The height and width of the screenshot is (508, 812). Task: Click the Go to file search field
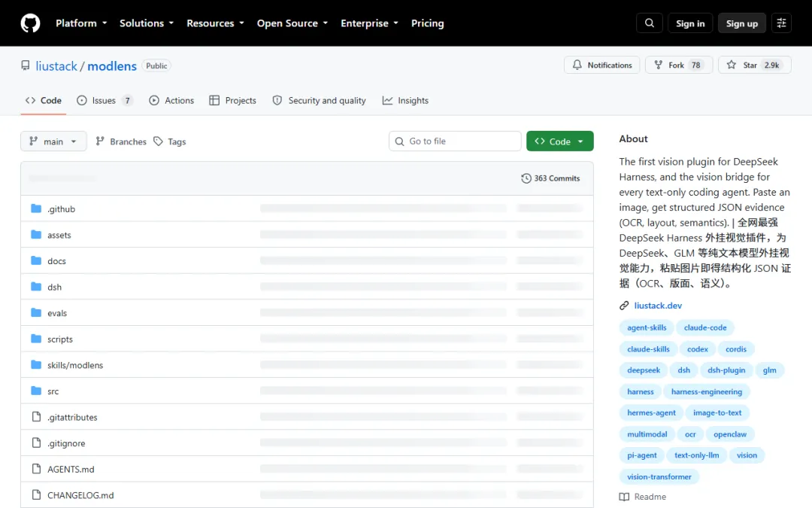pos(455,141)
